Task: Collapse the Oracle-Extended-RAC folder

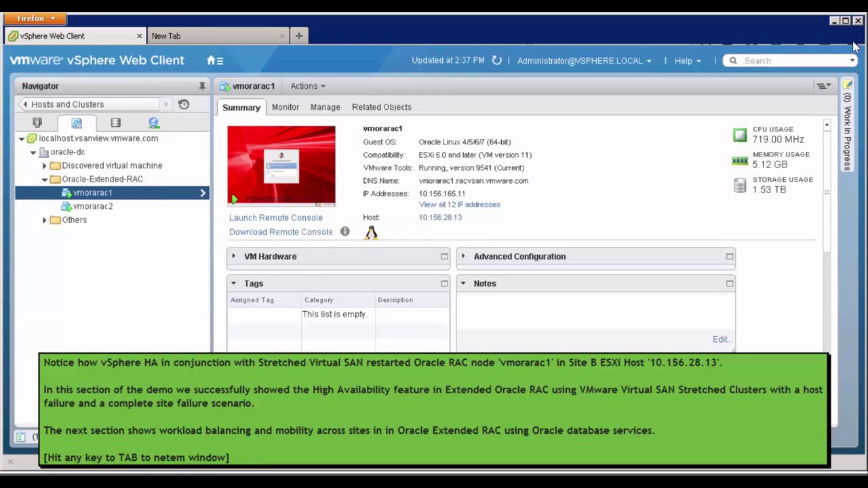Action: click(x=45, y=179)
